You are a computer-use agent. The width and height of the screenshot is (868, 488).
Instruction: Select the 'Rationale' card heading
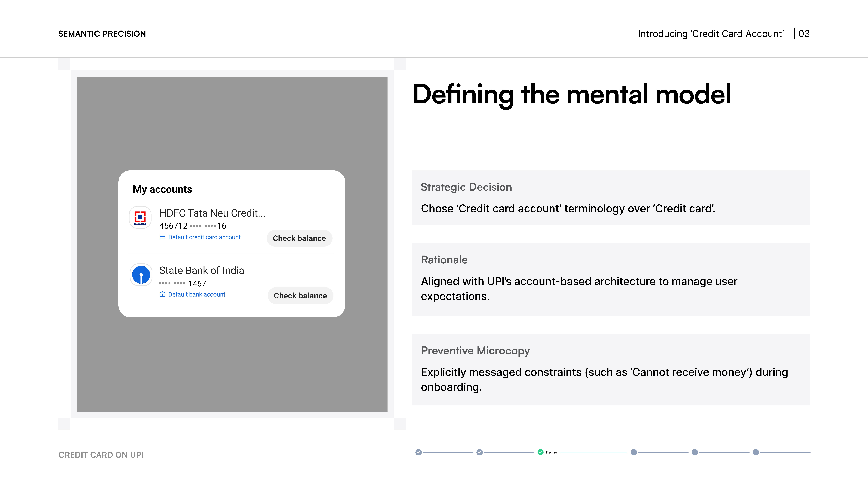(444, 260)
